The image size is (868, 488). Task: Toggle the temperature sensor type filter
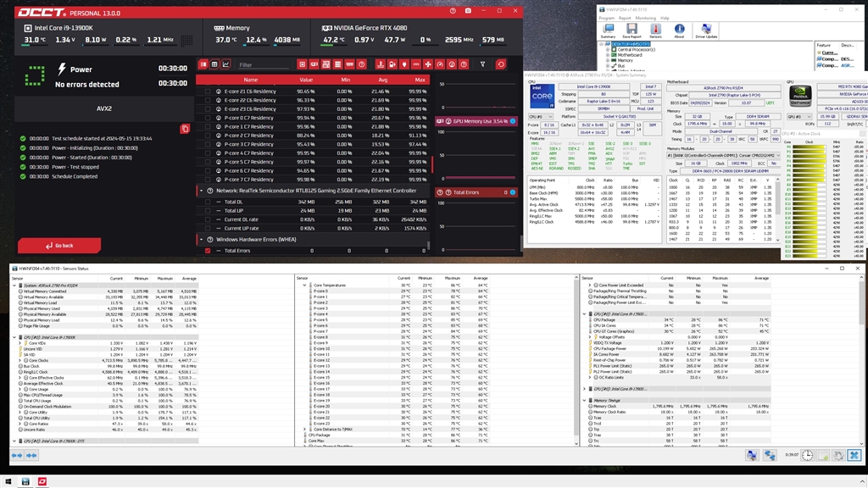pos(381,64)
